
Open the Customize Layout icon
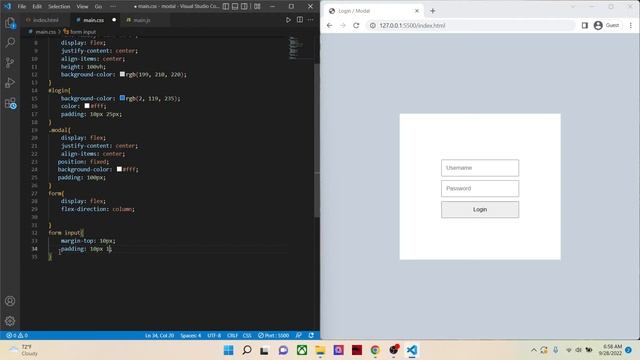[x=257, y=7]
